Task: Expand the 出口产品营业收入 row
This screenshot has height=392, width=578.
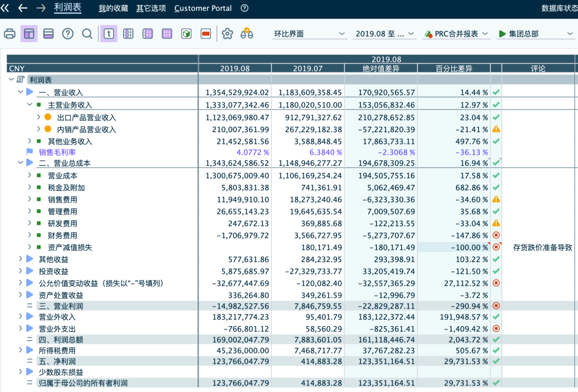Action: (39, 117)
